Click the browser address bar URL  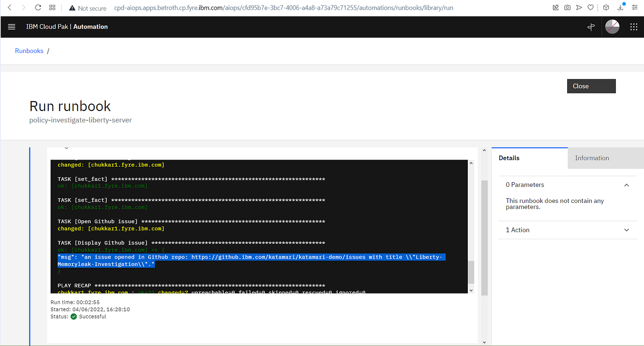click(x=284, y=8)
